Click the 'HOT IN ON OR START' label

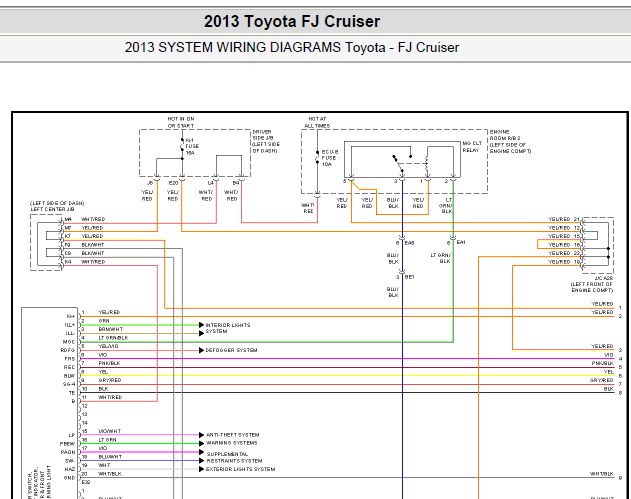coord(181,122)
